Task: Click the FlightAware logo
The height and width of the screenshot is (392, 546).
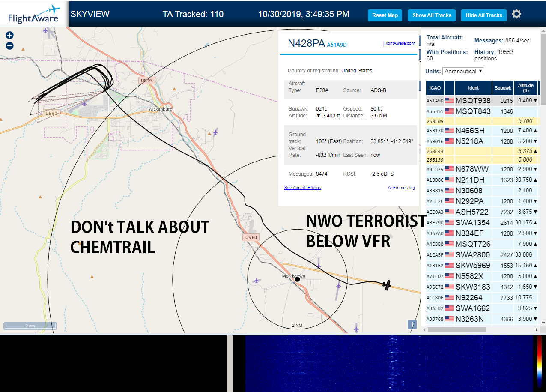Action: 34,14
